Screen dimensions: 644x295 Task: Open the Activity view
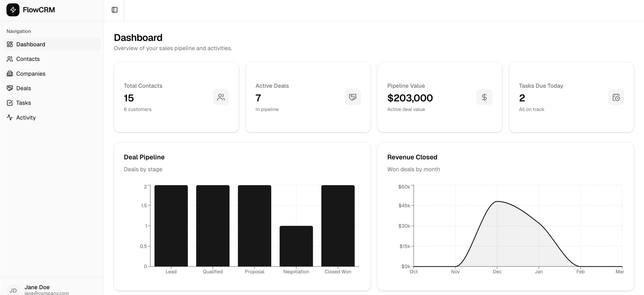tap(26, 117)
